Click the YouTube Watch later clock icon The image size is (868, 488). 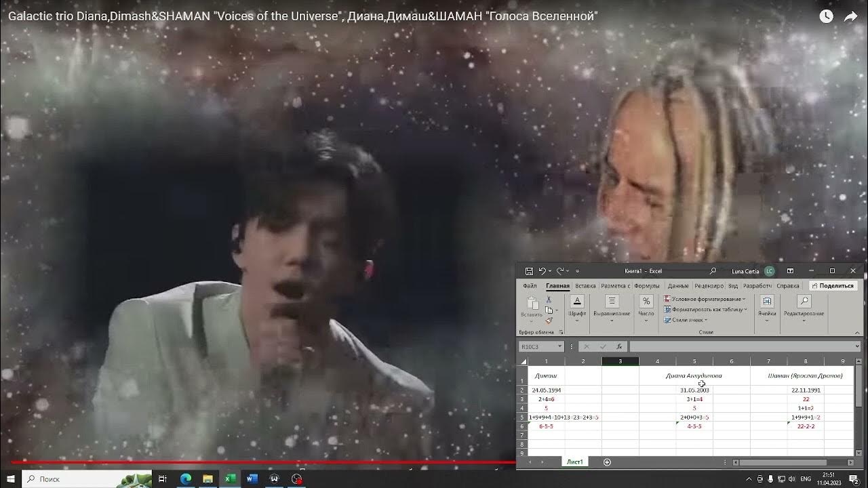826,17
